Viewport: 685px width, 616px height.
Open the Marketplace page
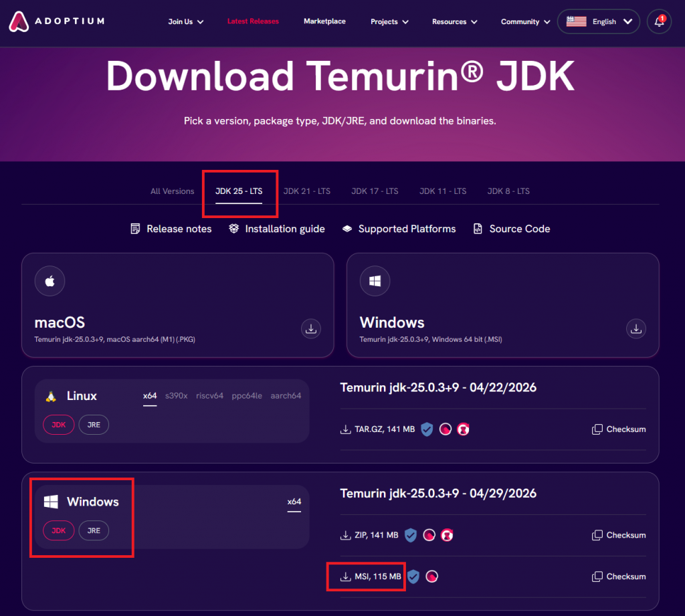[324, 21]
